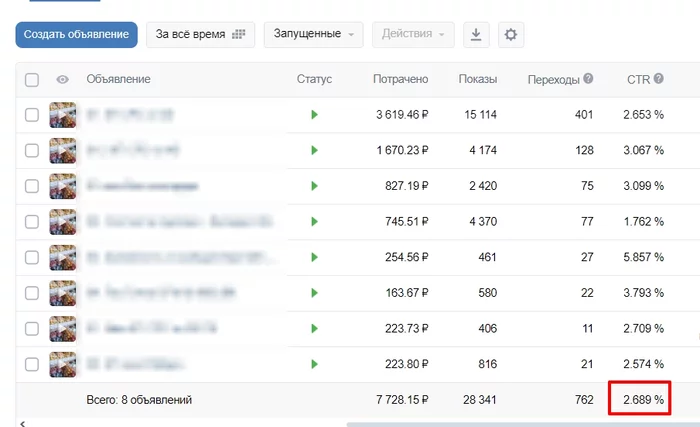The image size is (700, 427).
Task: Check the box for the 223.80 ₽ row
Action: (x=32, y=365)
